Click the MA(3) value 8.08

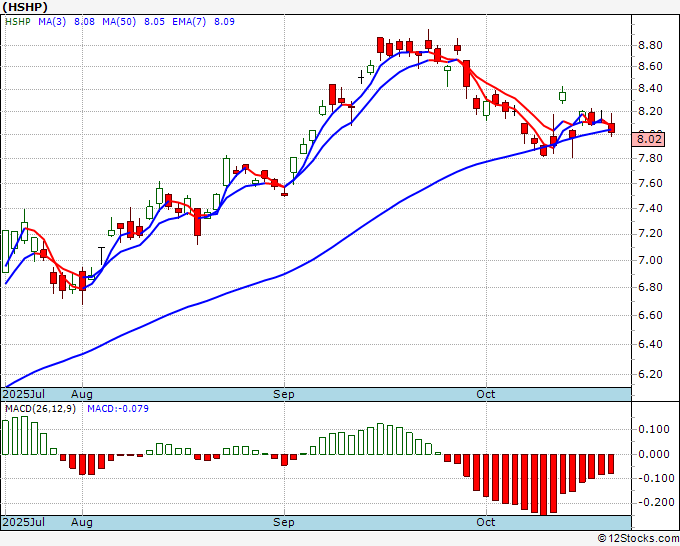coord(84,22)
